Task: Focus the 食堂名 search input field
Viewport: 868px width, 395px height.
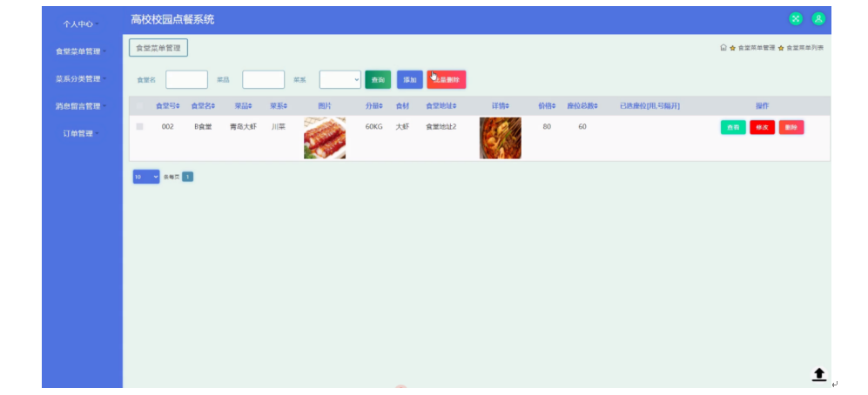Action: pyautogui.click(x=186, y=80)
